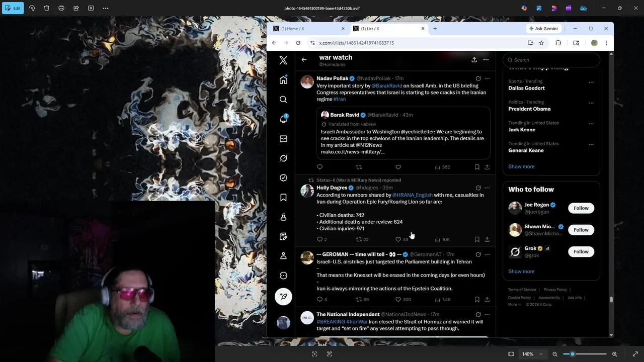
Task: Open Bookmarks in X sidebar
Action: click(283, 198)
